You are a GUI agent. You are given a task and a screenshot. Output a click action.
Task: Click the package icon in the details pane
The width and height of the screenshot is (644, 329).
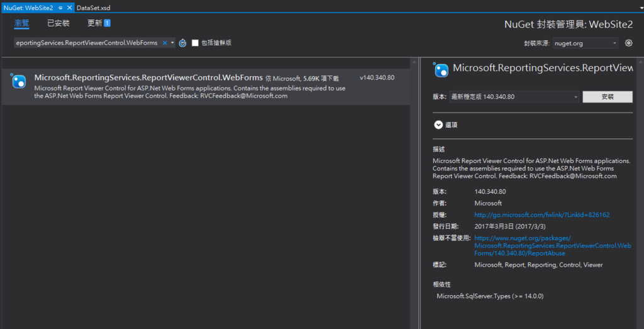pyautogui.click(x=441, y=70)
